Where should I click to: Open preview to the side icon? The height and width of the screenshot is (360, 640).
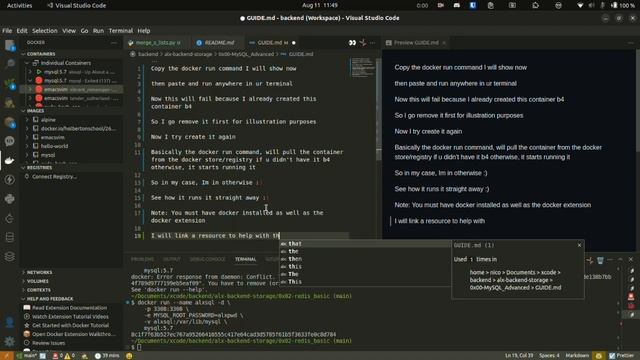click(x=352, y=42)
